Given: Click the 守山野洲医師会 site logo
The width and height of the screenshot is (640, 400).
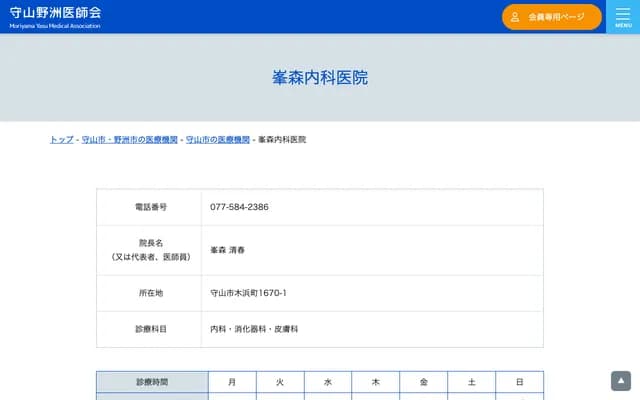Looking at the screenshot, I should tap(55, 13).
